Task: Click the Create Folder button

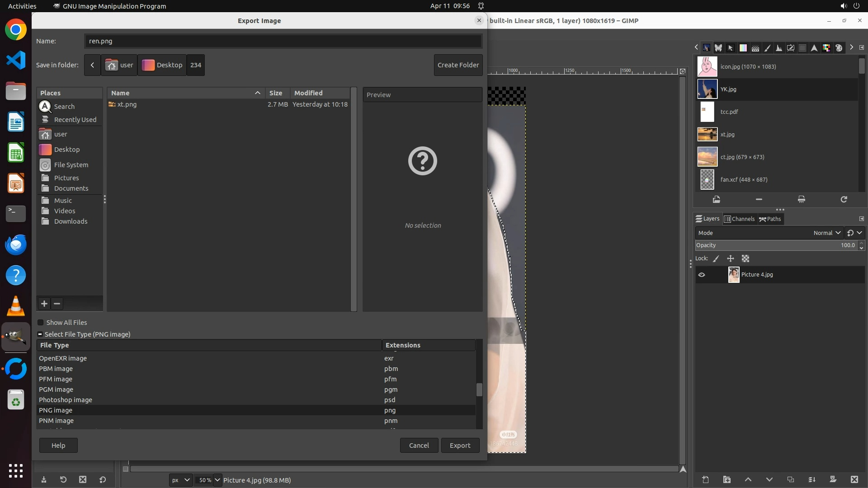Action: tap(458, 65)
